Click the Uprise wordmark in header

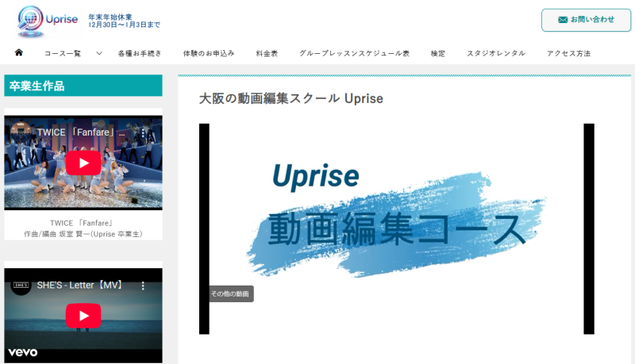click(62, 19)
